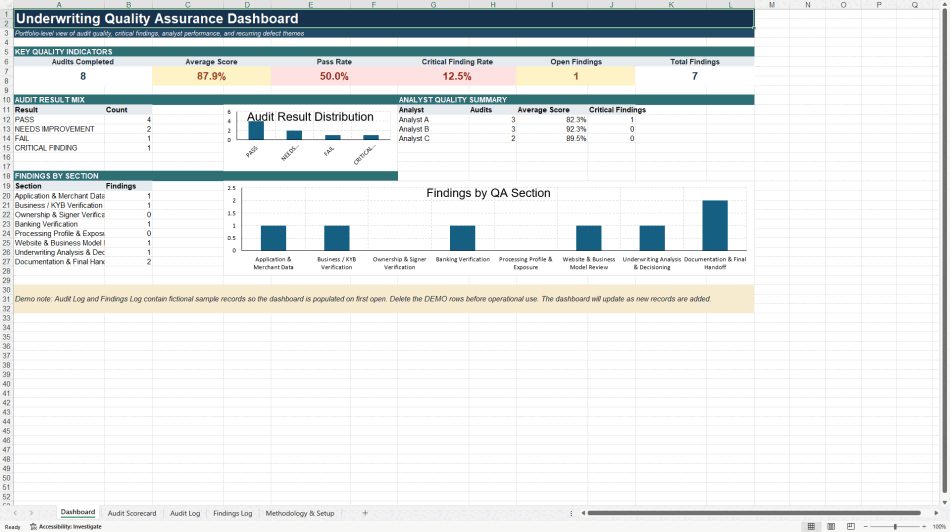Click the zoom out minus icon
This screenshot has height=532, width=950.
[x=865, y=527]
